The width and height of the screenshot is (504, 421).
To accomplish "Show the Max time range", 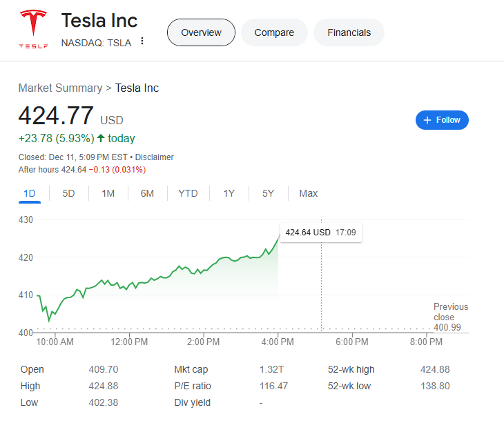I will pos(308,193).
